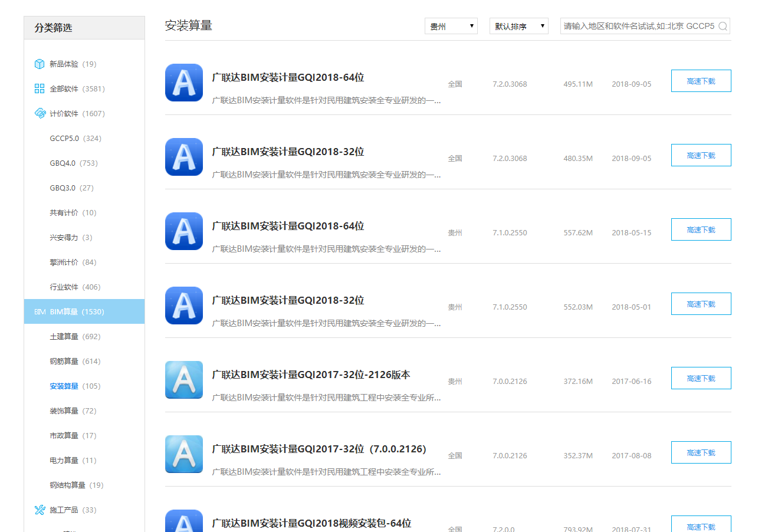This screenshot has width=778, height=532.
Task: Open 行业软件 (406) subcategory
Action: (75, 287)
